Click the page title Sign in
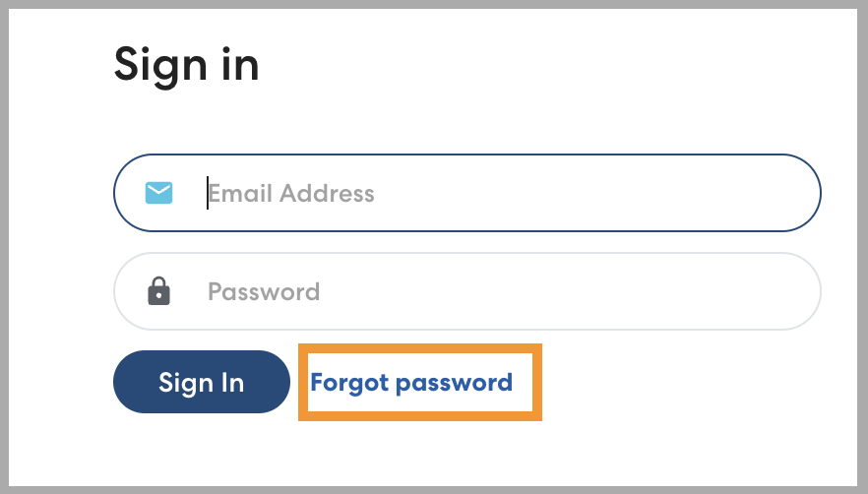The image size is (868, 494). (x=186, y=65)
